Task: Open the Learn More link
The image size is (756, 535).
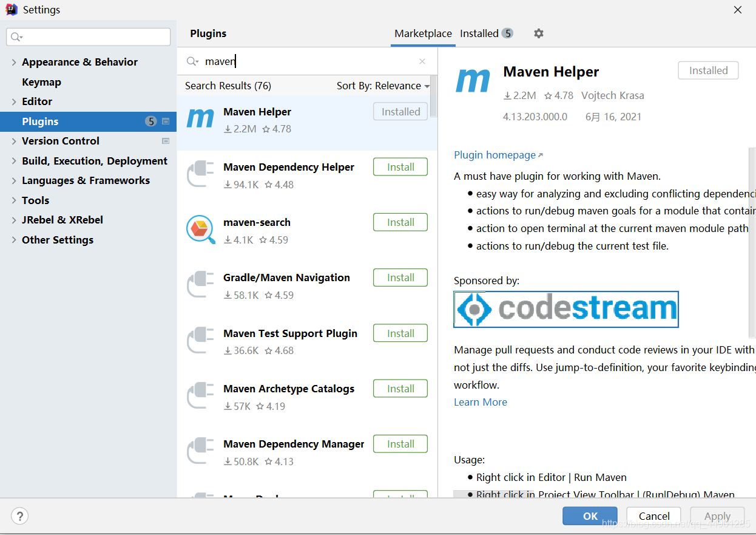Action: pyautogui.click(x=481, y=402)
